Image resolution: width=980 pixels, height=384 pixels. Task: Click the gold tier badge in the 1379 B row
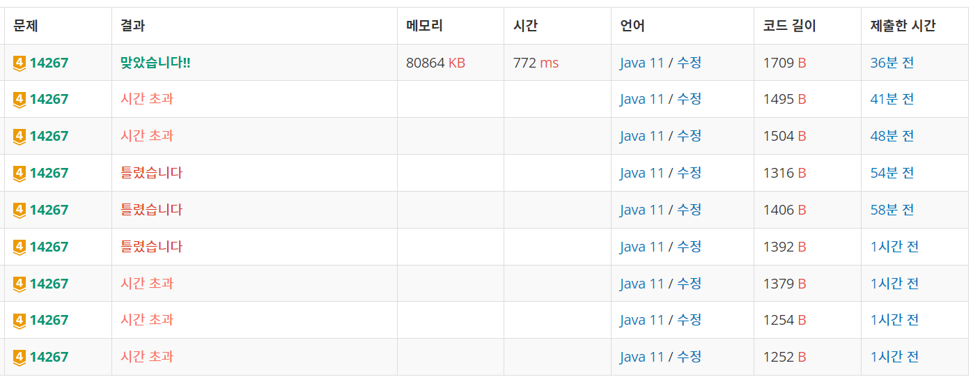20,284
